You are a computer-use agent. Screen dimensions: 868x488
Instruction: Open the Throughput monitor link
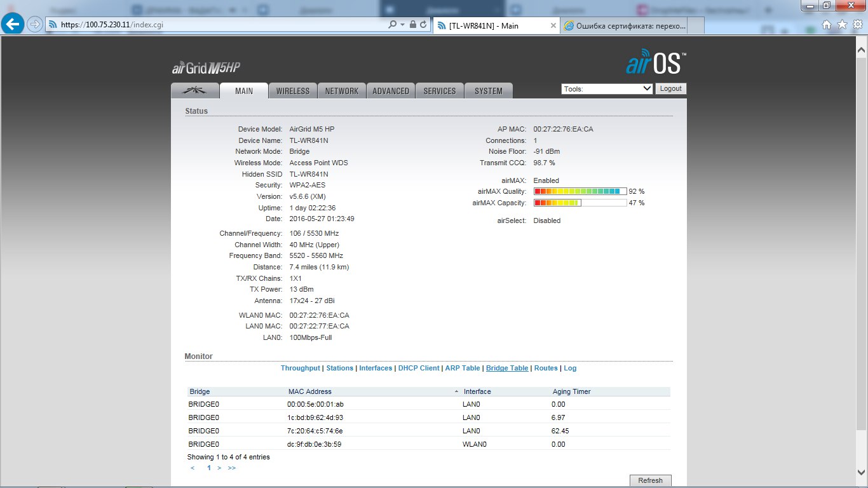(x=301, y=368)
